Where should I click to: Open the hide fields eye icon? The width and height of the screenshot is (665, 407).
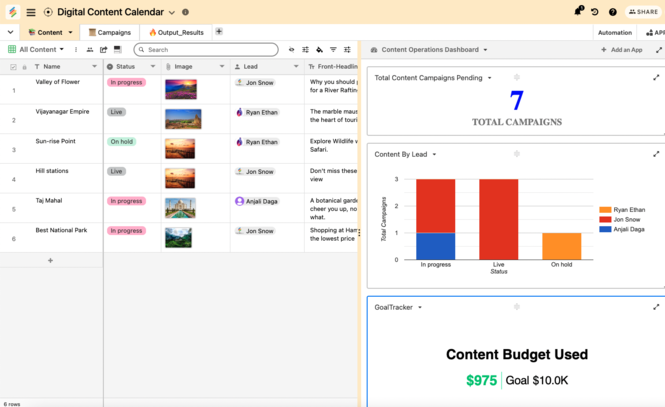tap(291, 49)
